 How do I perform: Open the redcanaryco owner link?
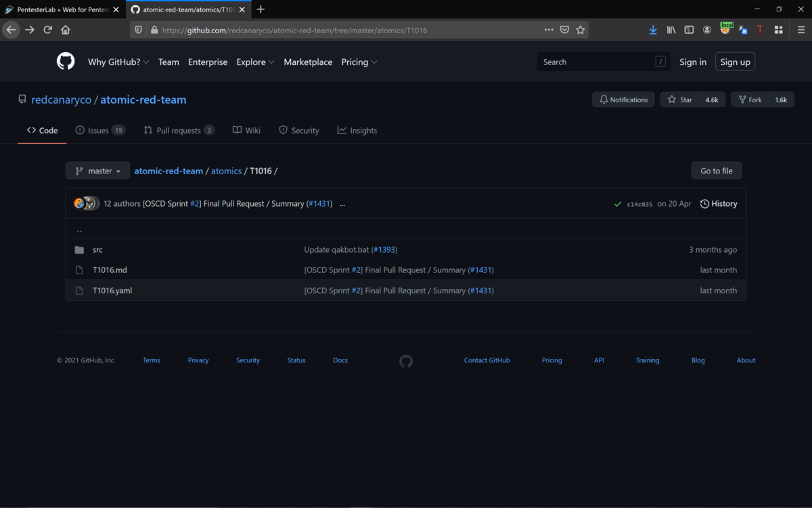point(61,100)
